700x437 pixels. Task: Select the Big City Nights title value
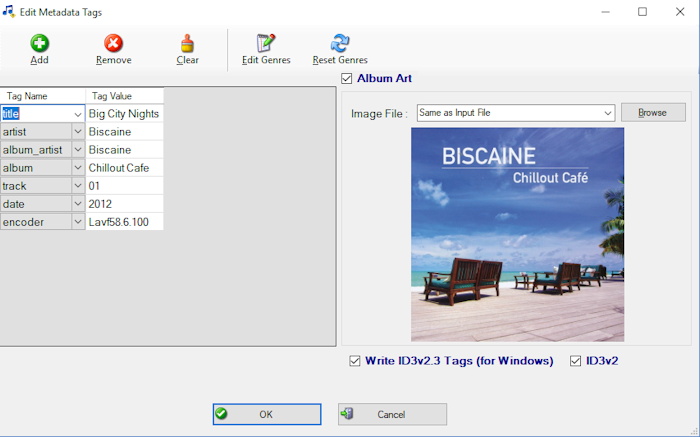pyautogui.click(x=123, y=114)
